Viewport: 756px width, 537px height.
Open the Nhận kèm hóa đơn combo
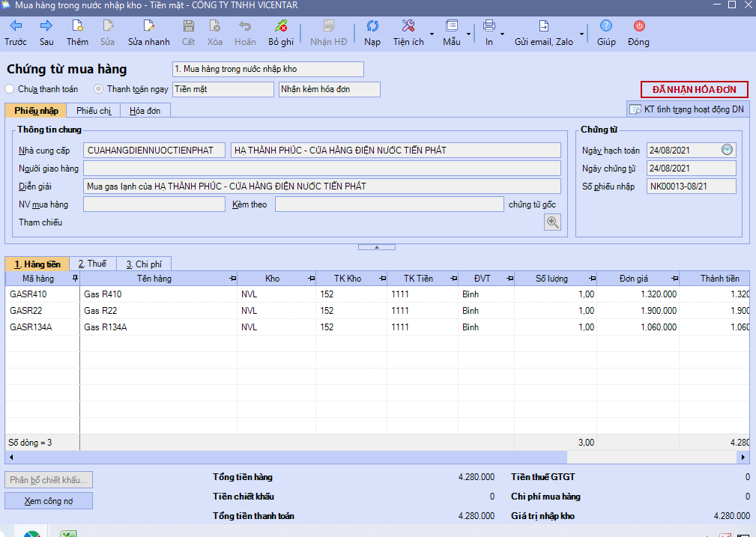[330, 89]
